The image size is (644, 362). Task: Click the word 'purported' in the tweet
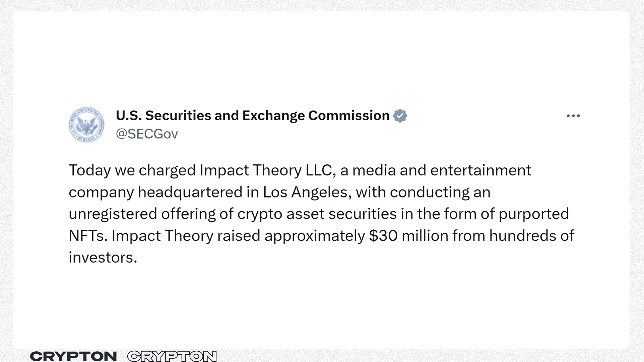click(x=534, y=214)
